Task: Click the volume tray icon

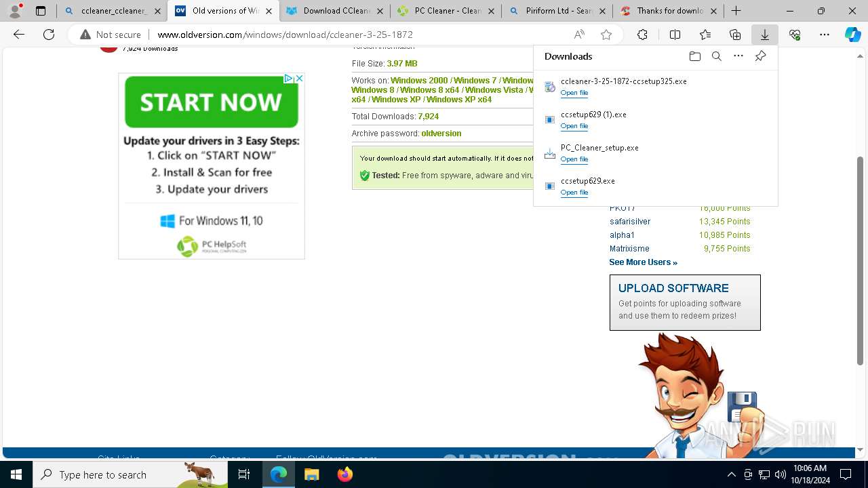Action: pyautogui.click(x=780, y=474)
